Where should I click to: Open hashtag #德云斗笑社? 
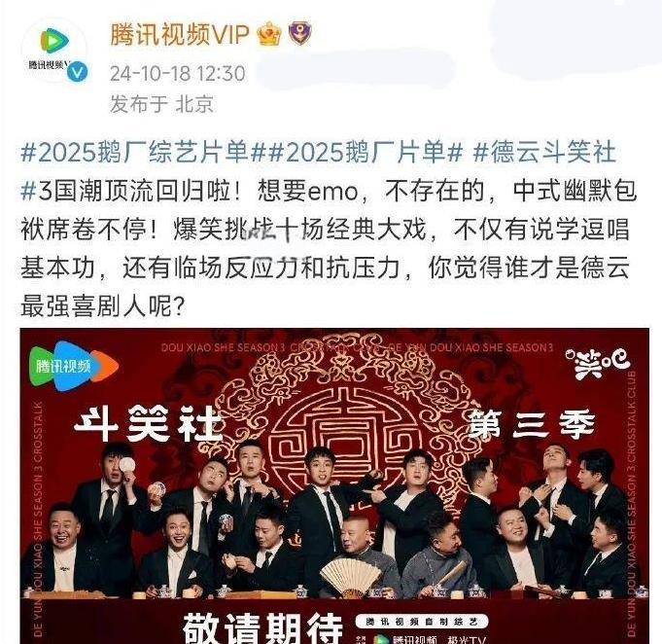click(544, 152)
